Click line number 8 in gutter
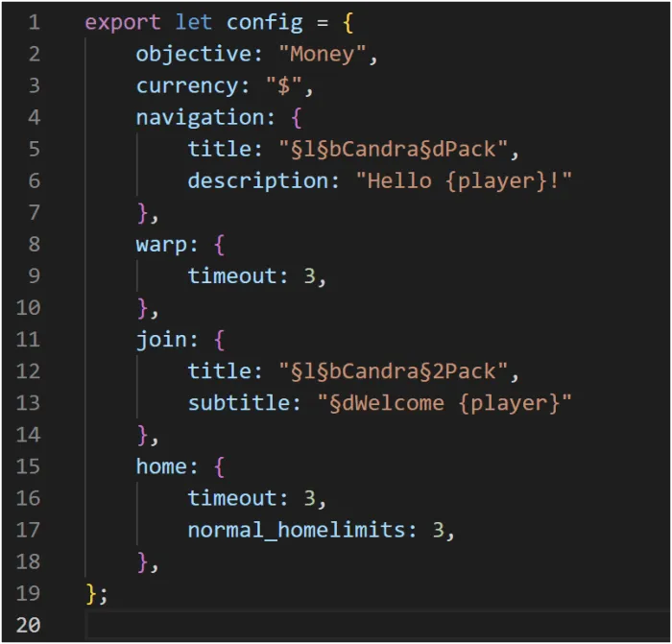Screen dimensions: 672x644 click(x=34, y=244)
